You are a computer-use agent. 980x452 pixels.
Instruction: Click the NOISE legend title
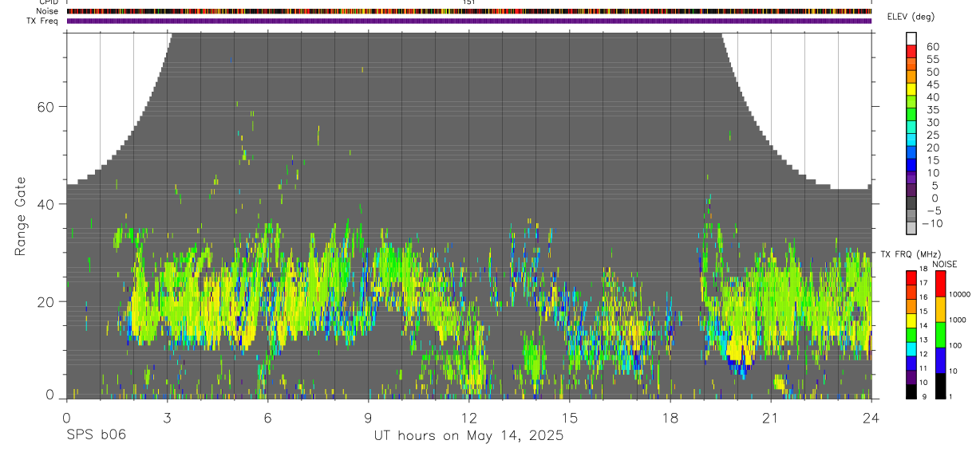945,264
